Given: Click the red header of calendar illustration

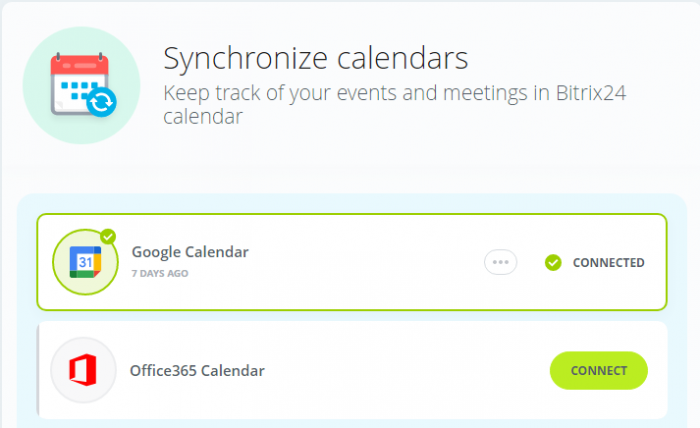Looking at the screenshot, I should 79,65.
